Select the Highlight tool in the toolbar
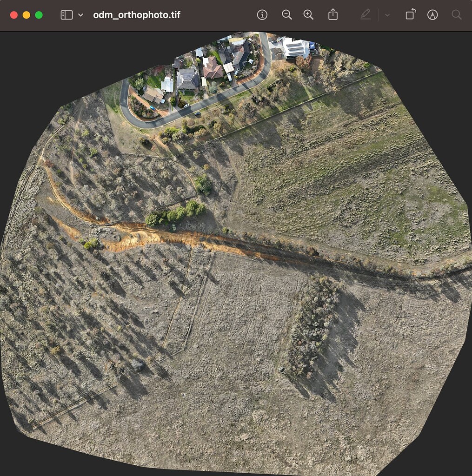Screen dimensions: 472x476 432,14
